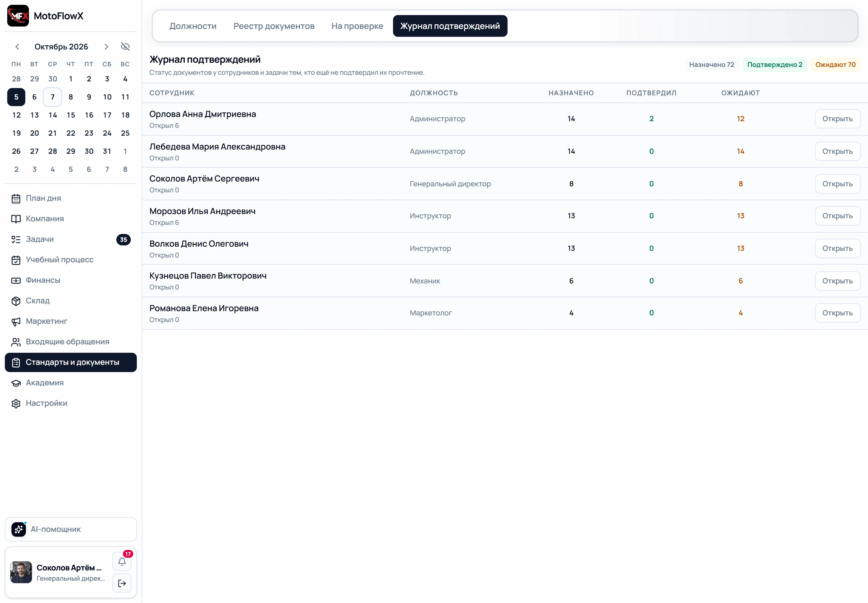This screenshot has height=603, width=868.
Task: Open the AI-помощник sparkle icon
Action: [x=18, y=529]
